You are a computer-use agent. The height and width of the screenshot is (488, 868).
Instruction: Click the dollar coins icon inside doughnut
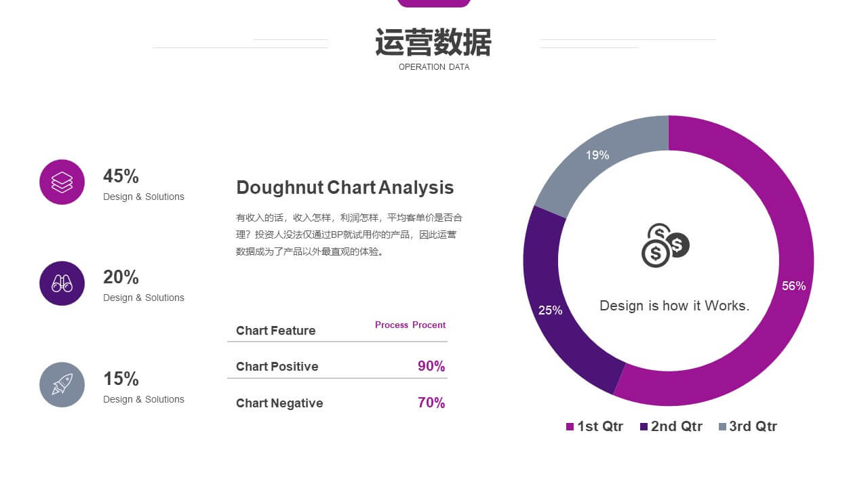[665, 245]
